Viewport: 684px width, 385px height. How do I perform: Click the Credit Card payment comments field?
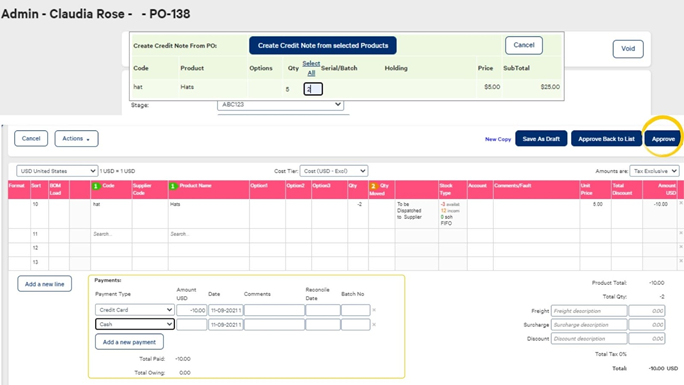point(274,310)
